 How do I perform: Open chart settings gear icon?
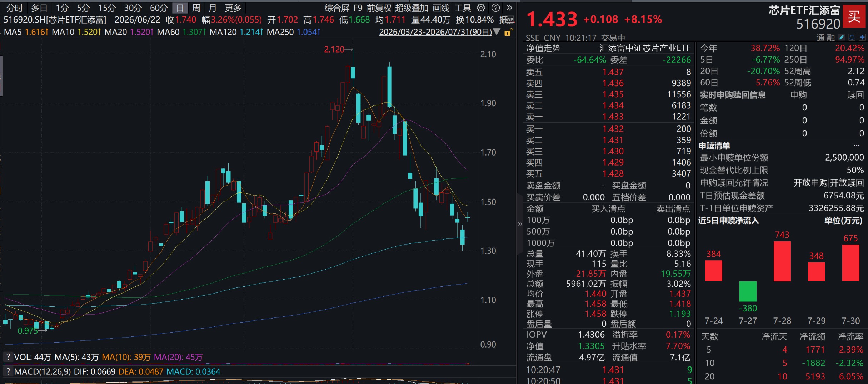(481, 8)
